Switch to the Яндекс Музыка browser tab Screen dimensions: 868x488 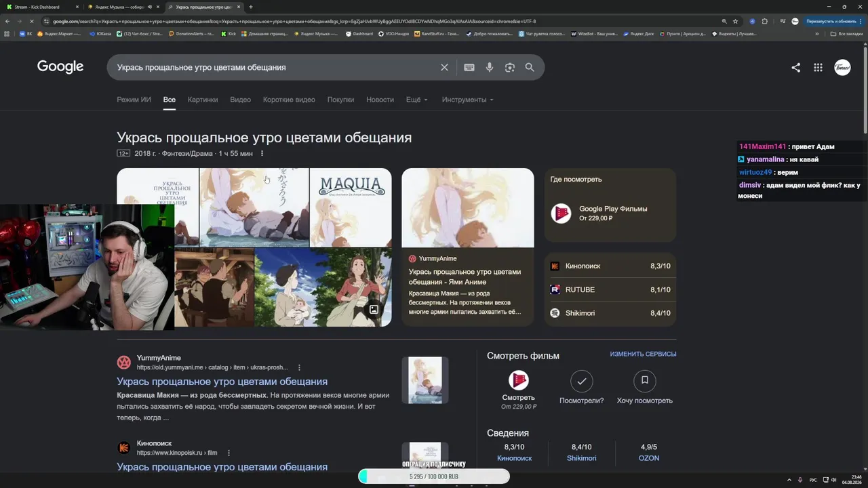pos(122,7)
